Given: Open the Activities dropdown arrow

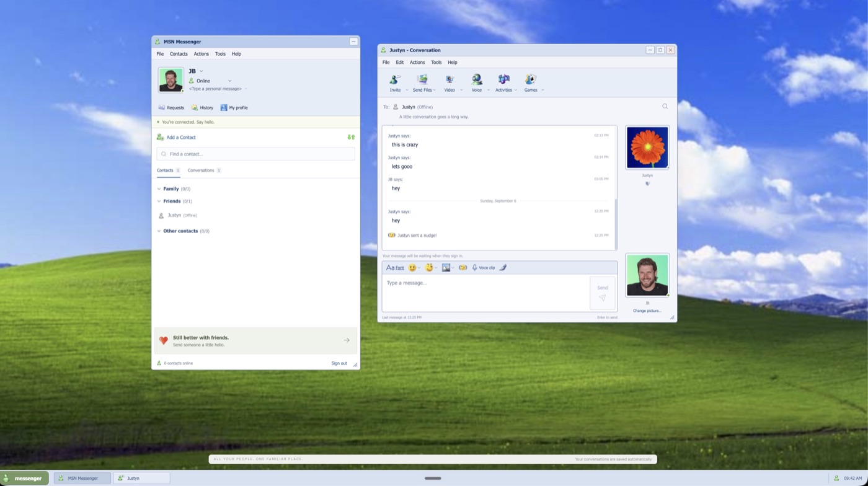Looking at the screenshot, I should (x=515, y=91).
